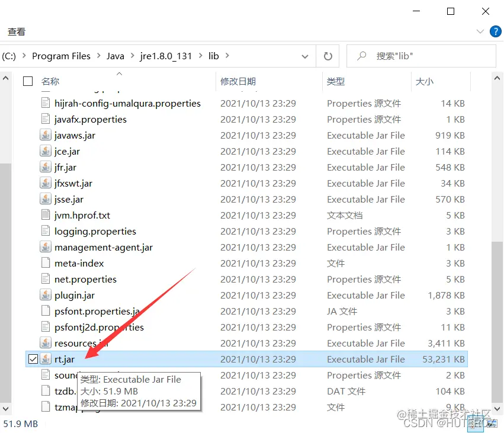This screenshot has height=433, width=504.
Task: Select the jvm.hprof.txt file name
Action: click(82, 216)
